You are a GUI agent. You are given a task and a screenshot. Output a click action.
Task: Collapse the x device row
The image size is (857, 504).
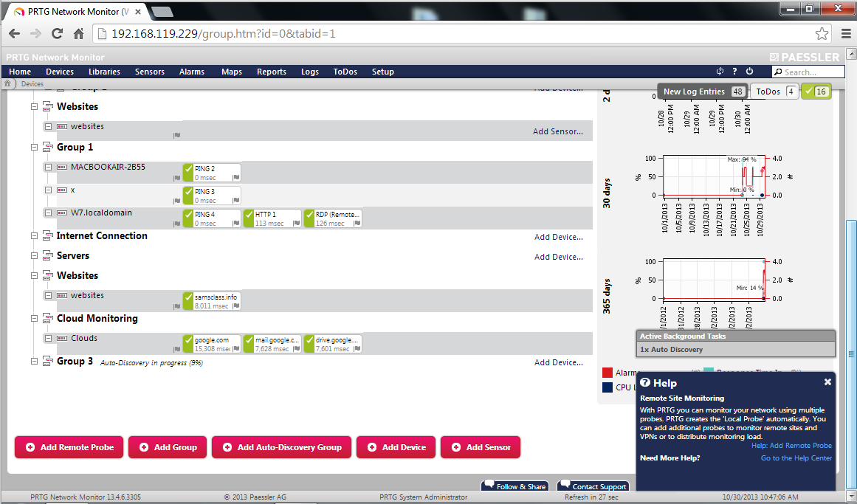49,190
